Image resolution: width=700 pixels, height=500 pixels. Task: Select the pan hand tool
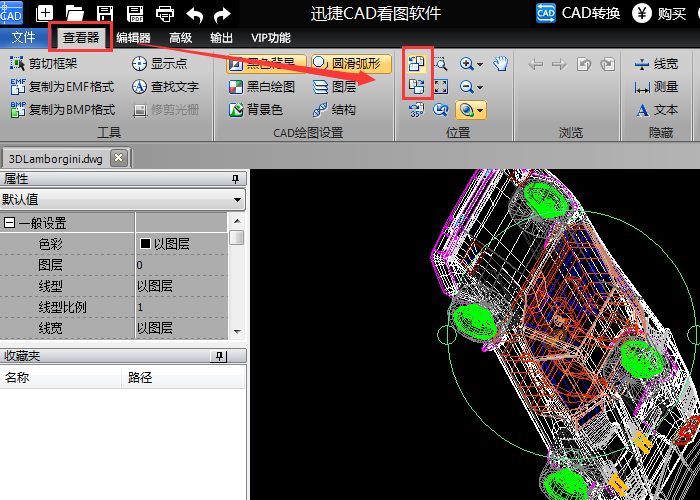[501, 63]
